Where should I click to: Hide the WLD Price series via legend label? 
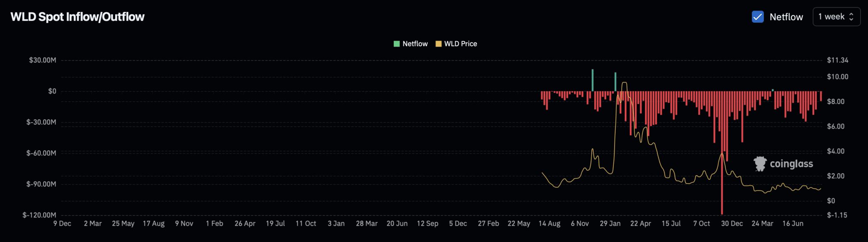coord(460,44)
